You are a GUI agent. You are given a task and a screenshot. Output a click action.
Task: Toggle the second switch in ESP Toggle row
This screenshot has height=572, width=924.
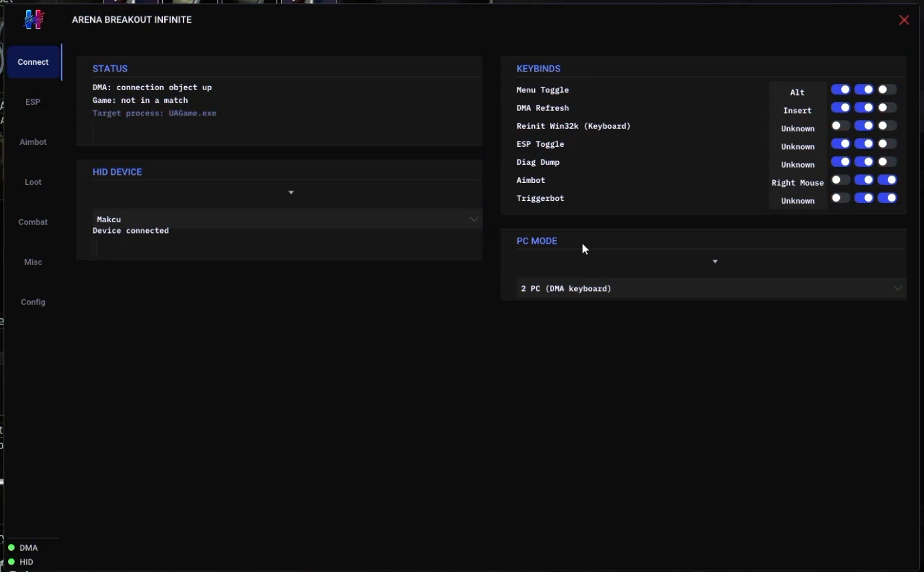tap(864, 144)
